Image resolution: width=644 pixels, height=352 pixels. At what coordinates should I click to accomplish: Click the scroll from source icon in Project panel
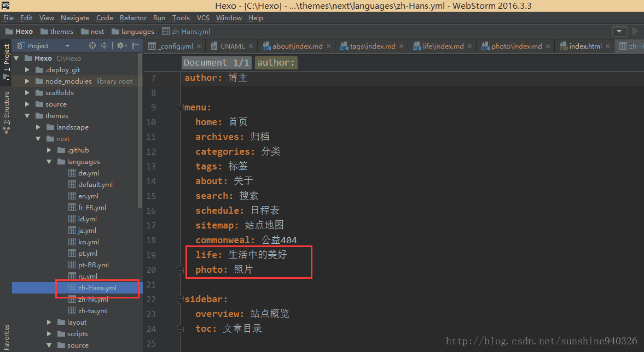tap(92, 45)
